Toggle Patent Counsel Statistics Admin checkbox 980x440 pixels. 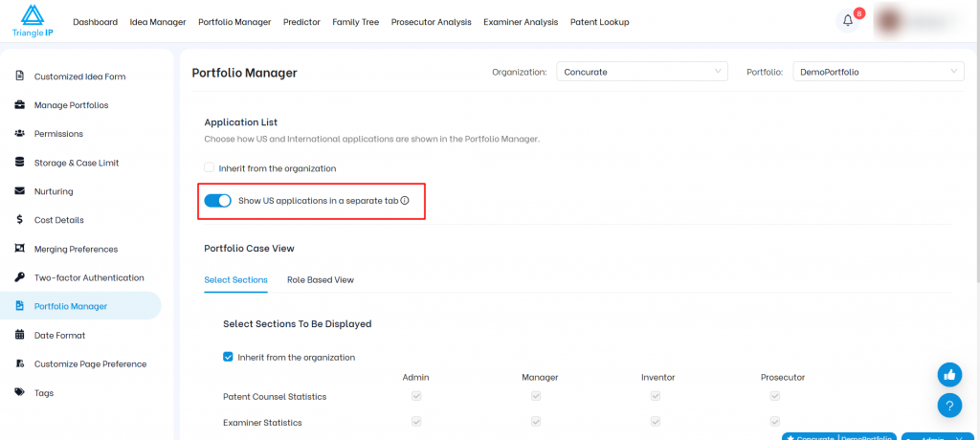point(416,396)
